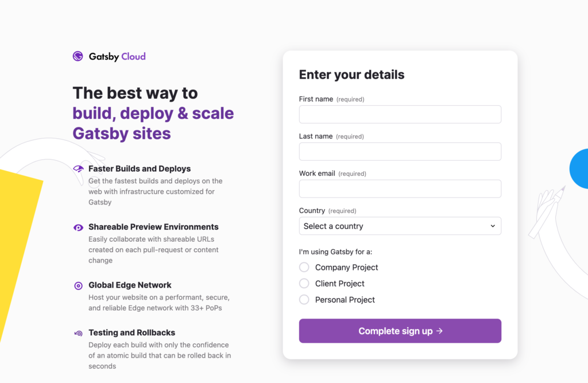Viewport: 588px width, 383px height.
Task: Focus the First name input field
Action: pos(400,114)
